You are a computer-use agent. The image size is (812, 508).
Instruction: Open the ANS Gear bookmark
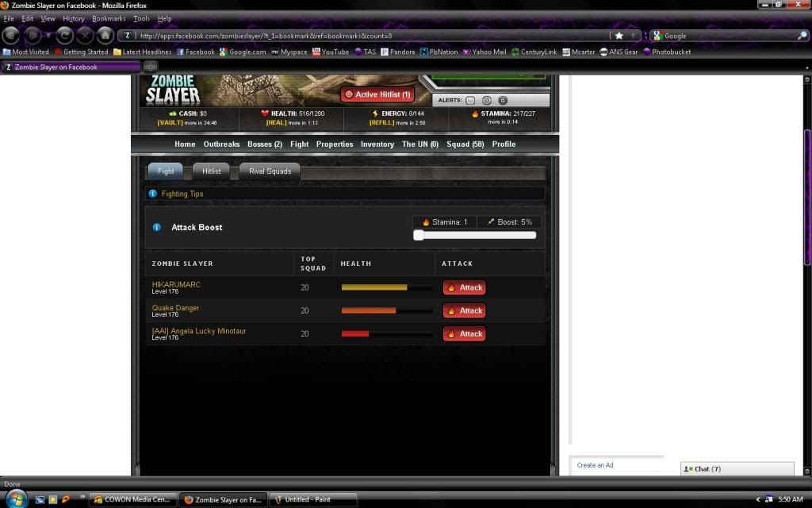(x=619, y=52)
